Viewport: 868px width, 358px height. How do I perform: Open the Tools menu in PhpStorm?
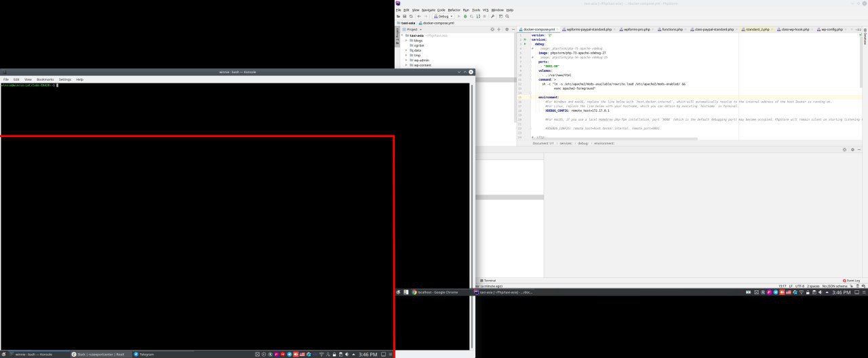476,10
